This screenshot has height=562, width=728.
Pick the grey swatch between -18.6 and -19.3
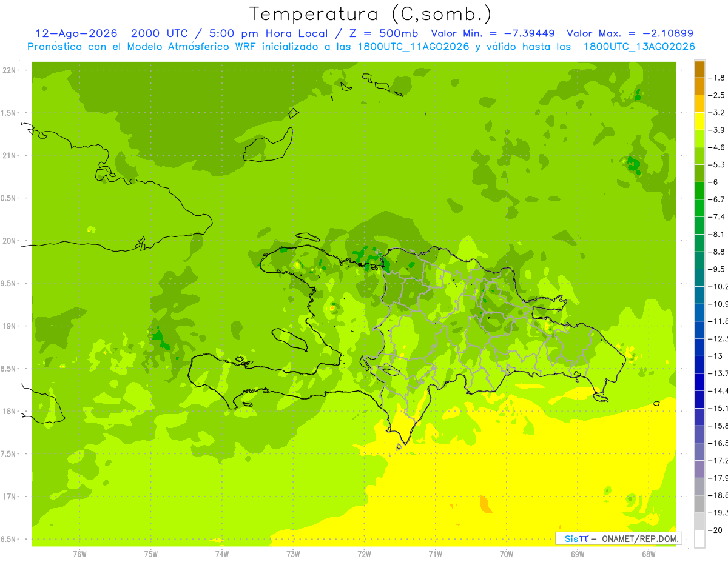click(x=699, y=504)
